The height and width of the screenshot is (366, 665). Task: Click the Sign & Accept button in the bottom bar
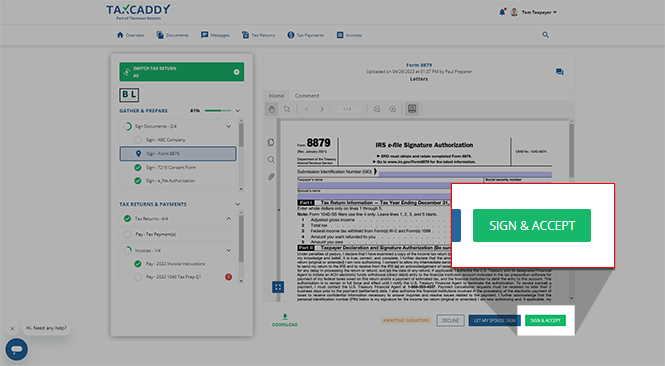545,321
